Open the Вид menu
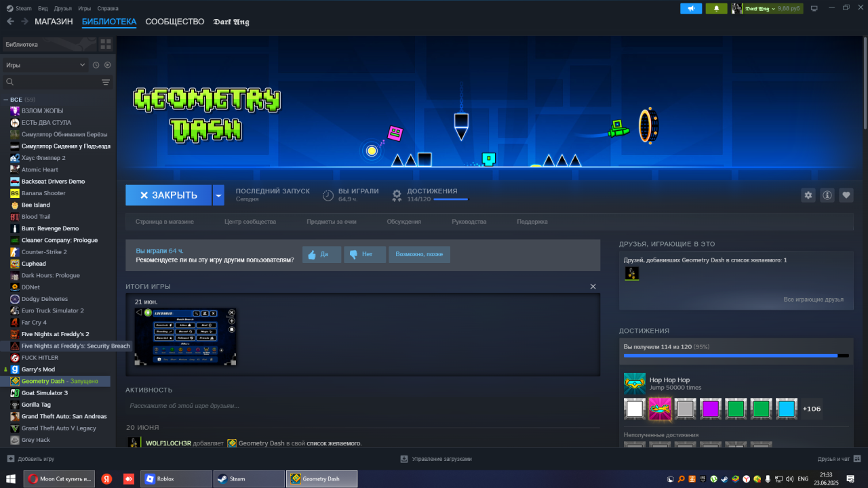The width and height of the screenshot is (868, 488). [x=43, y=8]
